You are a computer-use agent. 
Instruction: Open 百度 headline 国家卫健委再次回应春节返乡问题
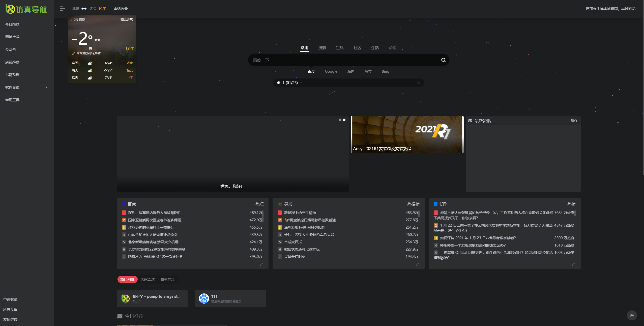coord(155,220)
